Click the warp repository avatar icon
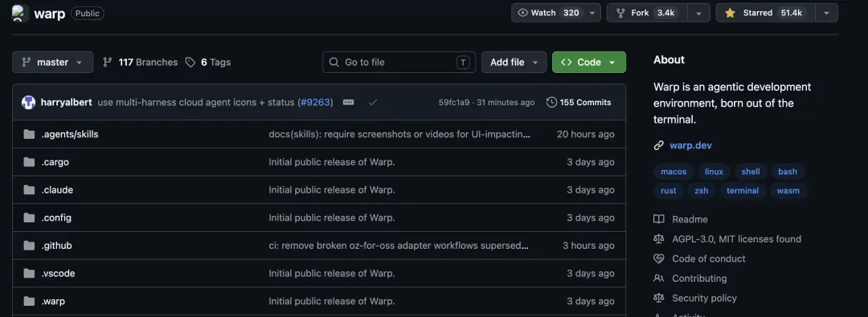This screenshot has width=868, height=317. pos(20,14)
